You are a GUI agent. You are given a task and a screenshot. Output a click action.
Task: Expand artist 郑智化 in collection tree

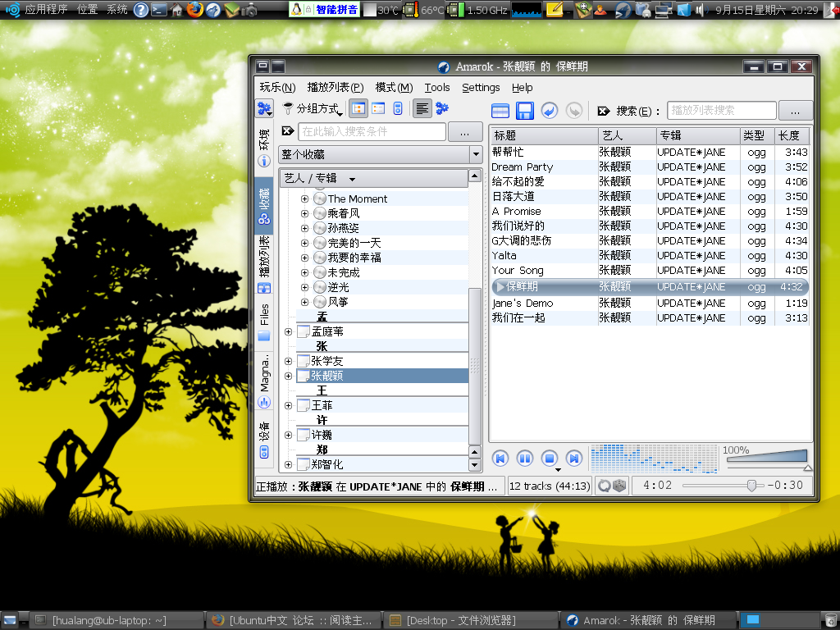click(x=288, y=464)
